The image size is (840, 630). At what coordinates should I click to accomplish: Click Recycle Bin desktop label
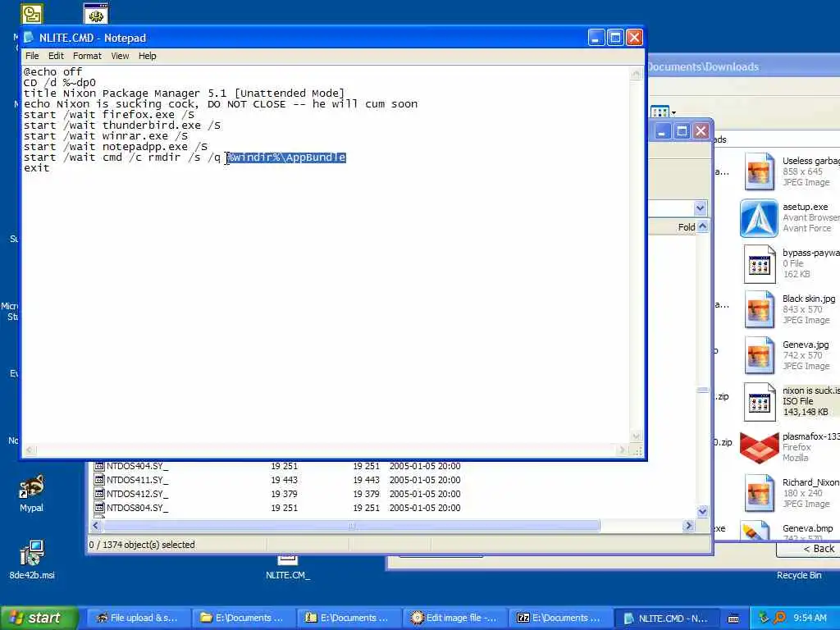pyautogui.click(x=799, y=575)
